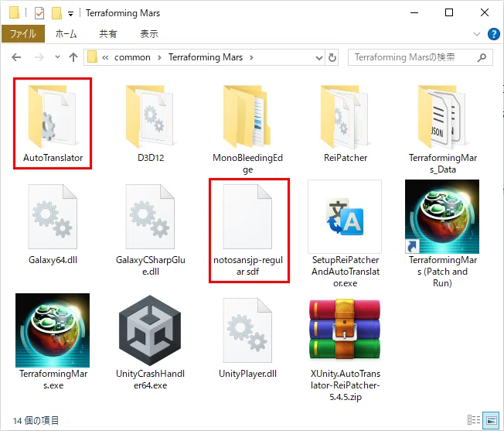Click the Properties quick access icon
Screen dimensions: 504x431
pos(39,13)
